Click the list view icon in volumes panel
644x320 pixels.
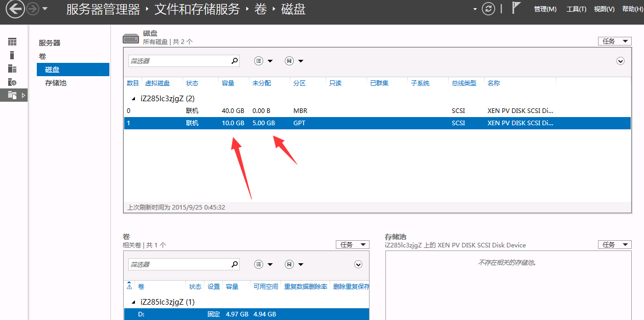(x=259, y=264)
